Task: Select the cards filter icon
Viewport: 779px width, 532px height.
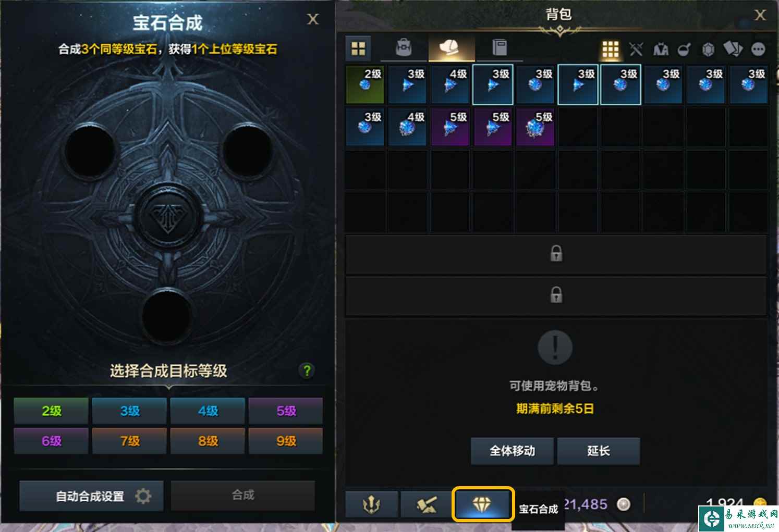Action: [733, 50]
